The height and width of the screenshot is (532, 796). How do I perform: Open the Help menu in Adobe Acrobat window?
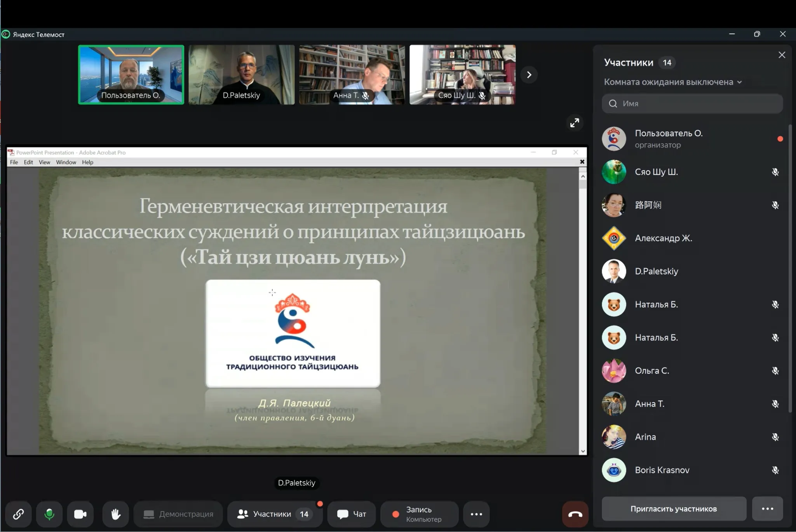click(x=87, y=162)
